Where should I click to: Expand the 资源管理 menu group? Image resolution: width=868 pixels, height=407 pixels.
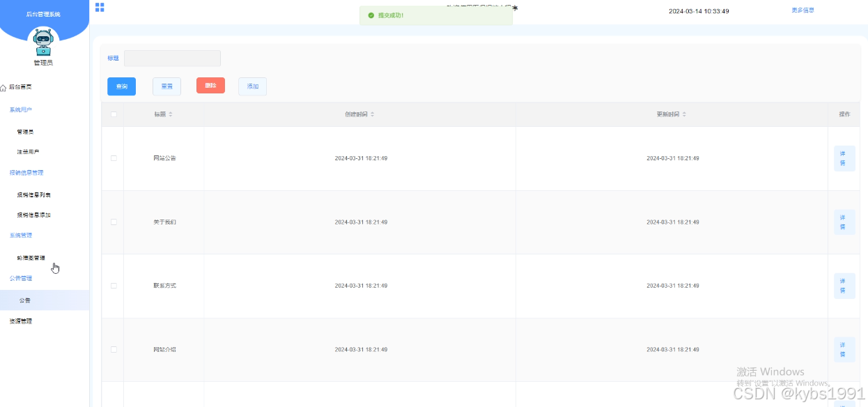(x=21, y=321)
